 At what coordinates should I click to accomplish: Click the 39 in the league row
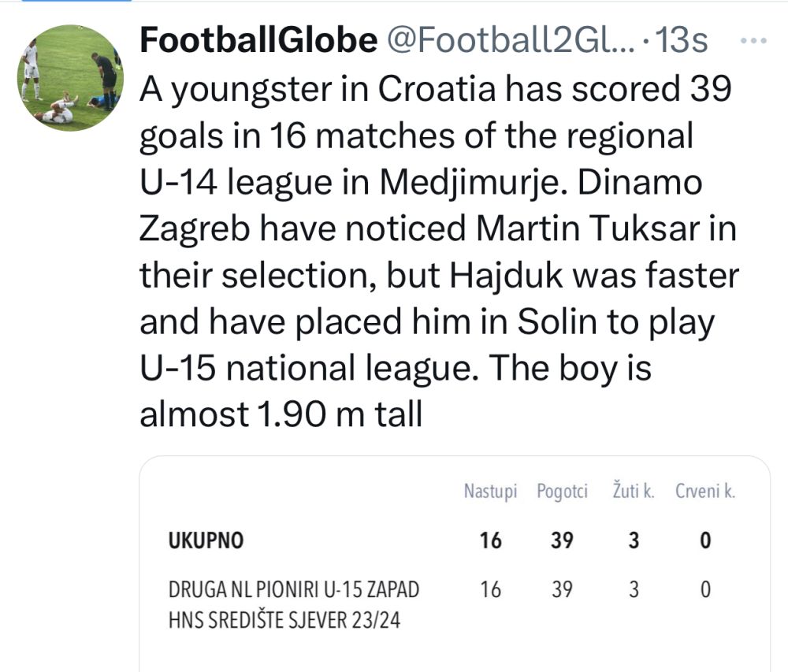562,589
